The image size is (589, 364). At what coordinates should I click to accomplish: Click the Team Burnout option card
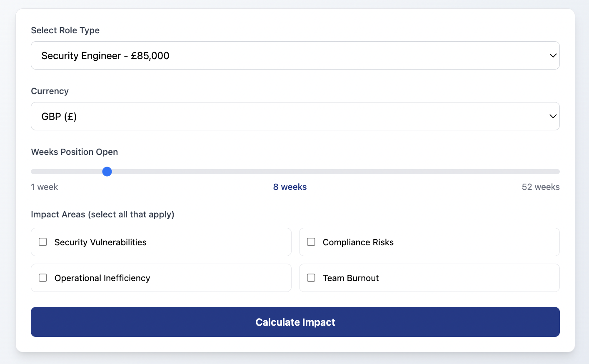coord(429,277)
